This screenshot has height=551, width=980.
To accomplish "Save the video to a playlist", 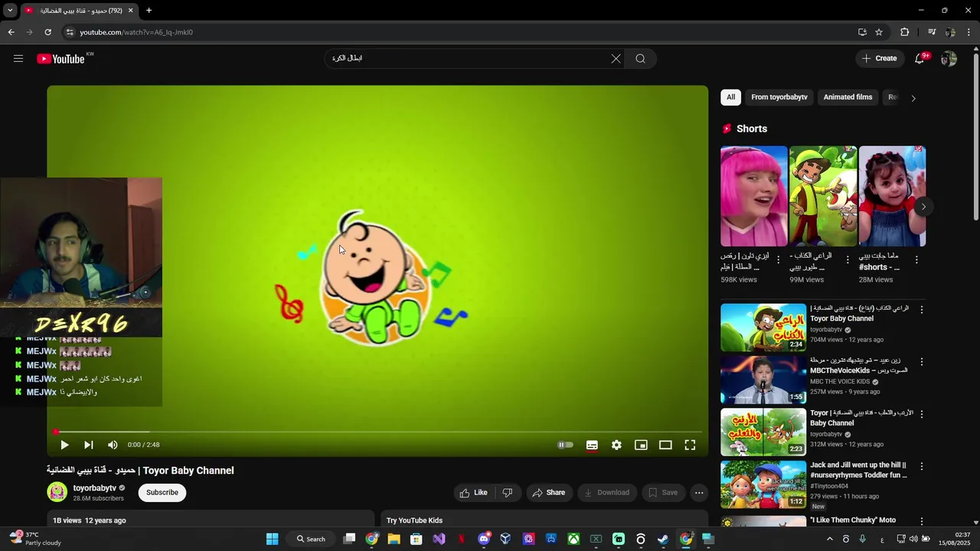I will 663,493.
